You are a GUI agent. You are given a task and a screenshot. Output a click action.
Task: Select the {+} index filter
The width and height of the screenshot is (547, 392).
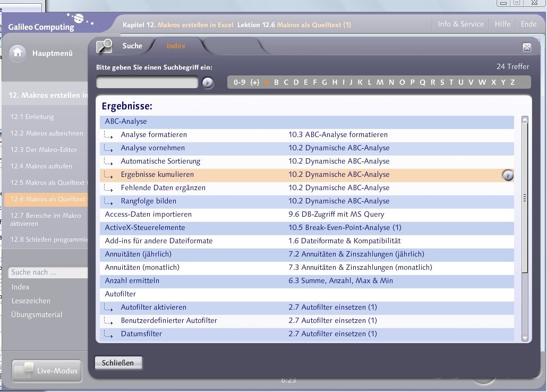tap(255, 82)
